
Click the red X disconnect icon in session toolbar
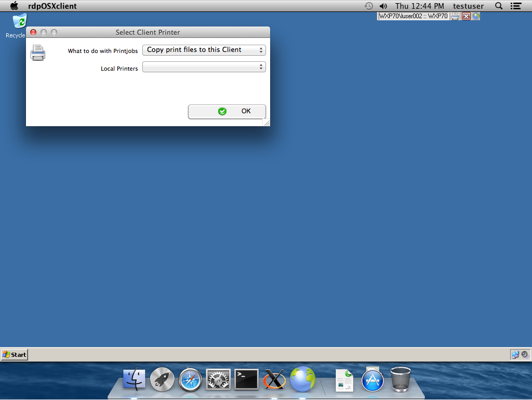[466, 16]
